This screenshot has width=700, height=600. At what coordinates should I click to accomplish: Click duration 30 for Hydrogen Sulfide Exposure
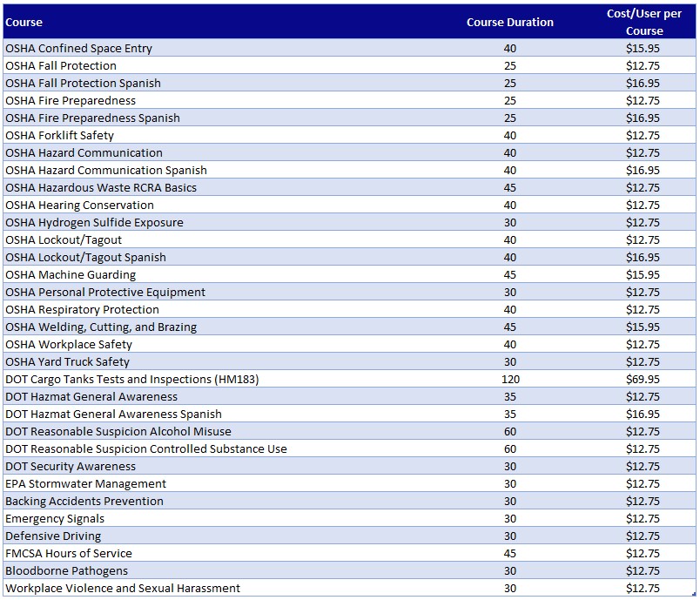pos(510,222)
